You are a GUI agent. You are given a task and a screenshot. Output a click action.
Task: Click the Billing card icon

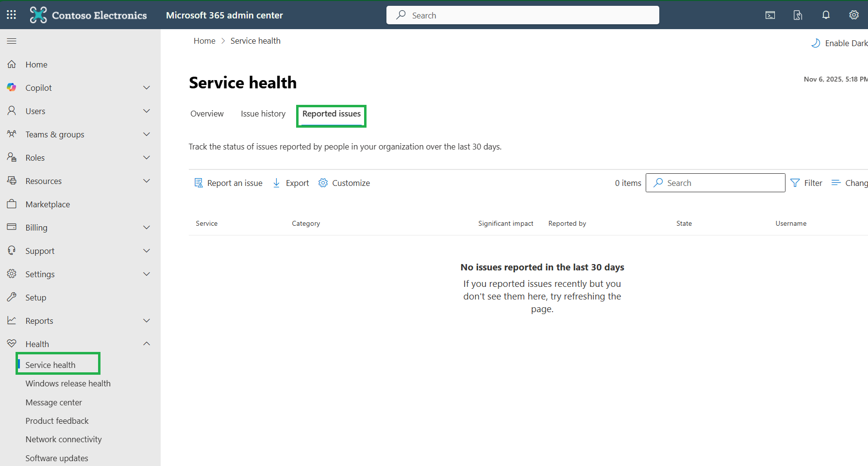[12, 227]
